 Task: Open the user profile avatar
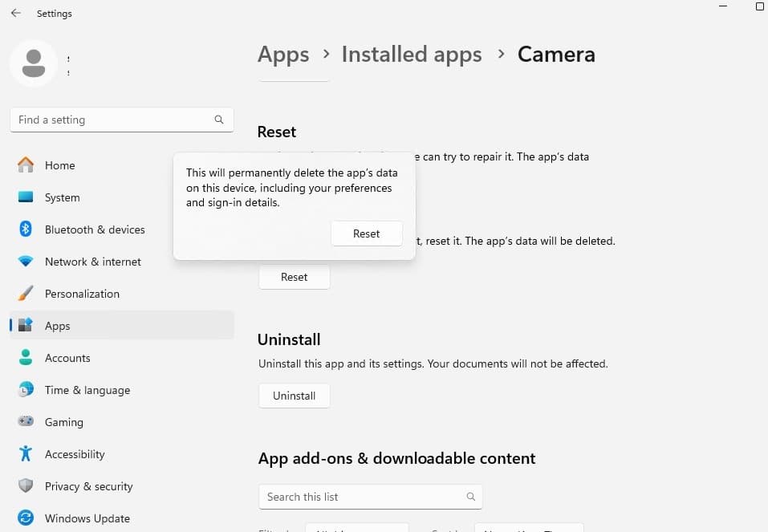click(33, 63)
